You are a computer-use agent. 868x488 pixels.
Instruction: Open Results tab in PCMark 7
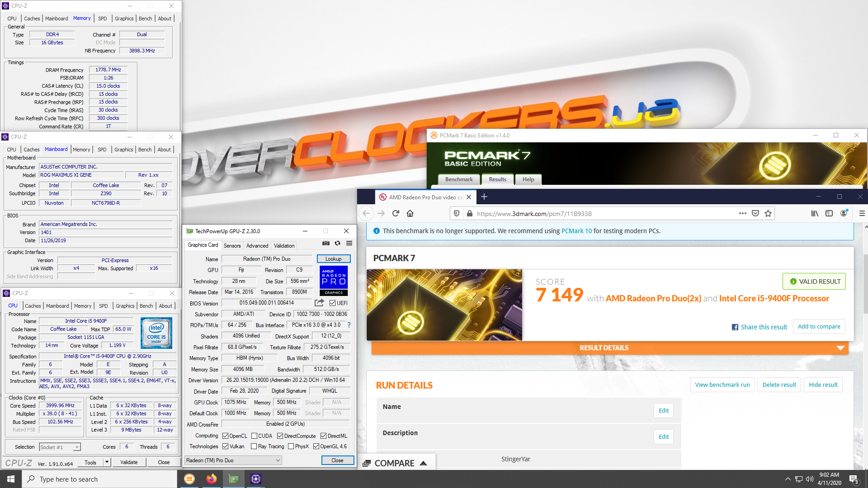click(x=497, y=179)
